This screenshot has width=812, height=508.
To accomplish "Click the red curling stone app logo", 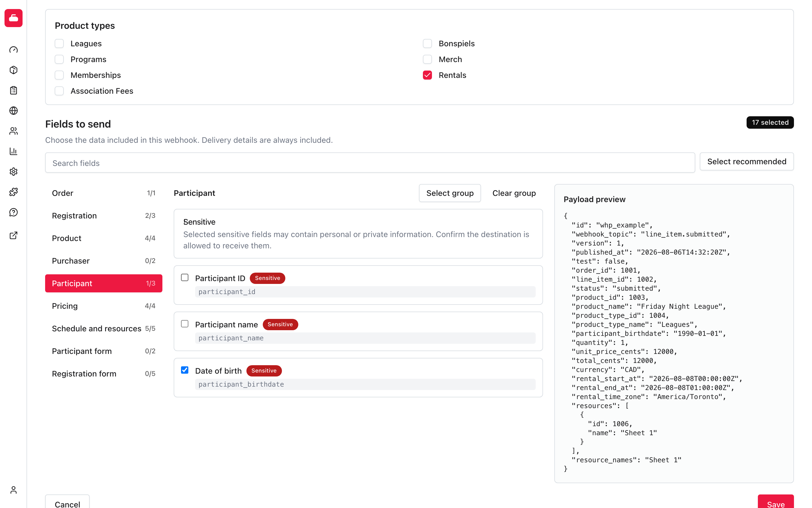I will click(x=14, y=18).
